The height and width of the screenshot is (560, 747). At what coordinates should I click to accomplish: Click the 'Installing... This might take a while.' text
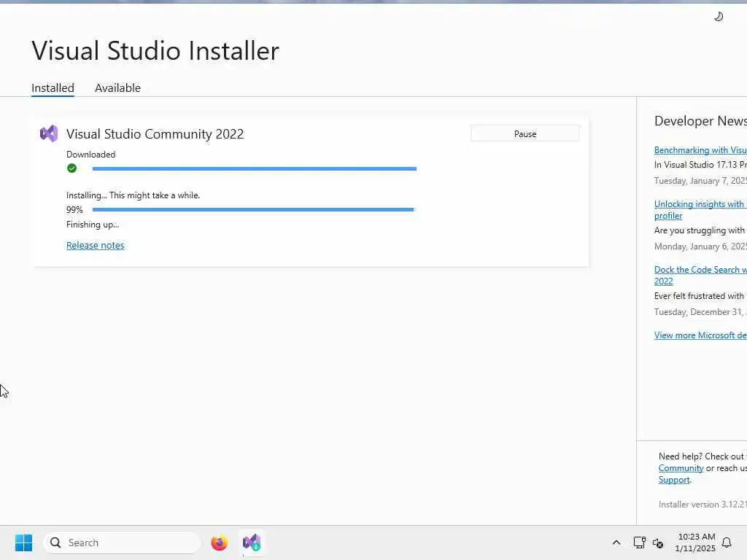[133, 195]
